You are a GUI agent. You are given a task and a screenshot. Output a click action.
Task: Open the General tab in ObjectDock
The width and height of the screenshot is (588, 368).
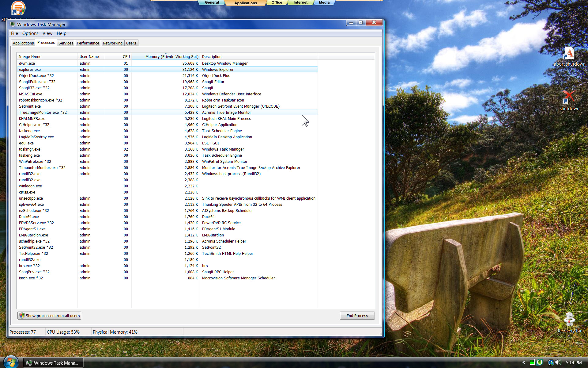tap(212, 2)
